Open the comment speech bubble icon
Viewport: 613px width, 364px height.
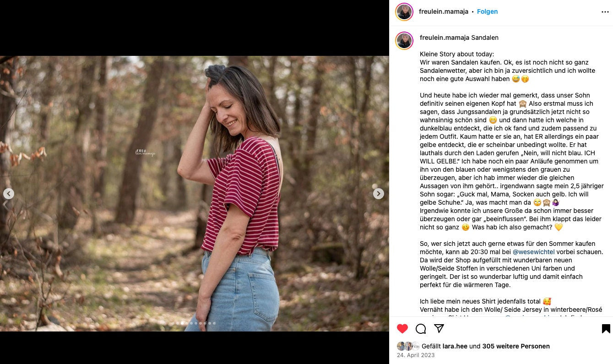click(421, 329)
